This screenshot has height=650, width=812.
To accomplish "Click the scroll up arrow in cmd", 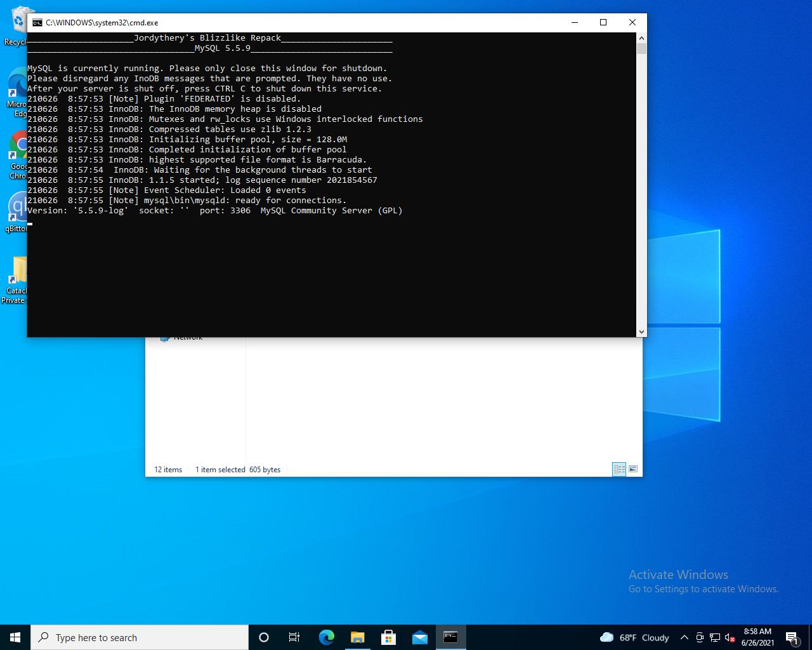I will coord(641,37).
